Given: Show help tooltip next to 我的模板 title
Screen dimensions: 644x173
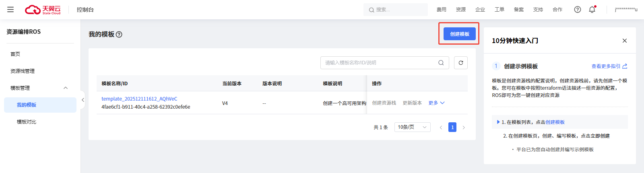Looking at the screenshot, I should click(x=119, y=35).
